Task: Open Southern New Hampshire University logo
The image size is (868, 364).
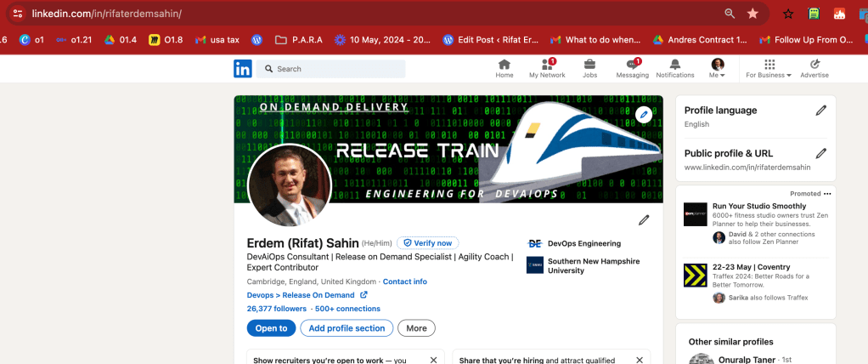Action: [x=535, y=264]
